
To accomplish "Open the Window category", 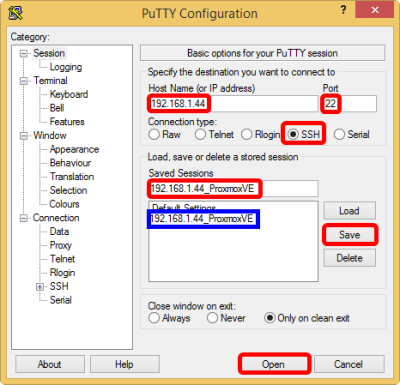I will pyautogui.click(x=50, y=136).
